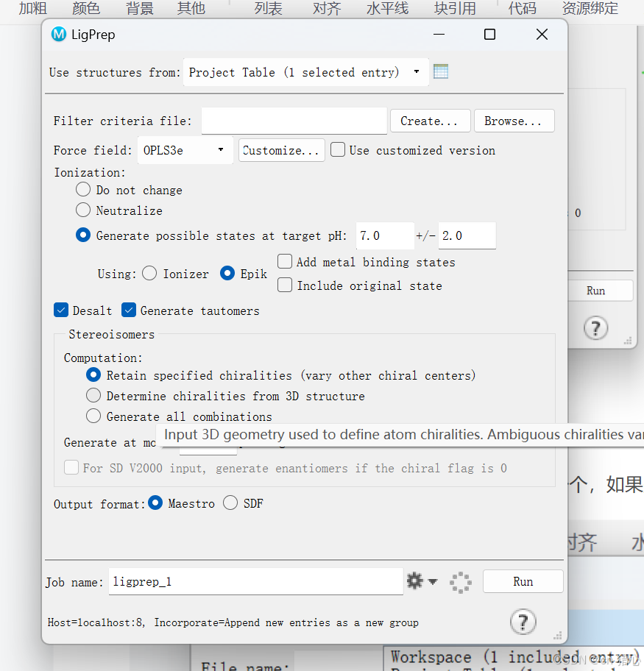Toggle the Desalt checkbox

pos(61,310)
